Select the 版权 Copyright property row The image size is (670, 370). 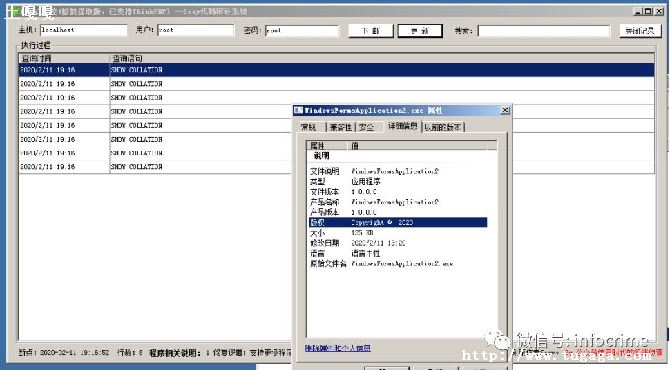398,222
